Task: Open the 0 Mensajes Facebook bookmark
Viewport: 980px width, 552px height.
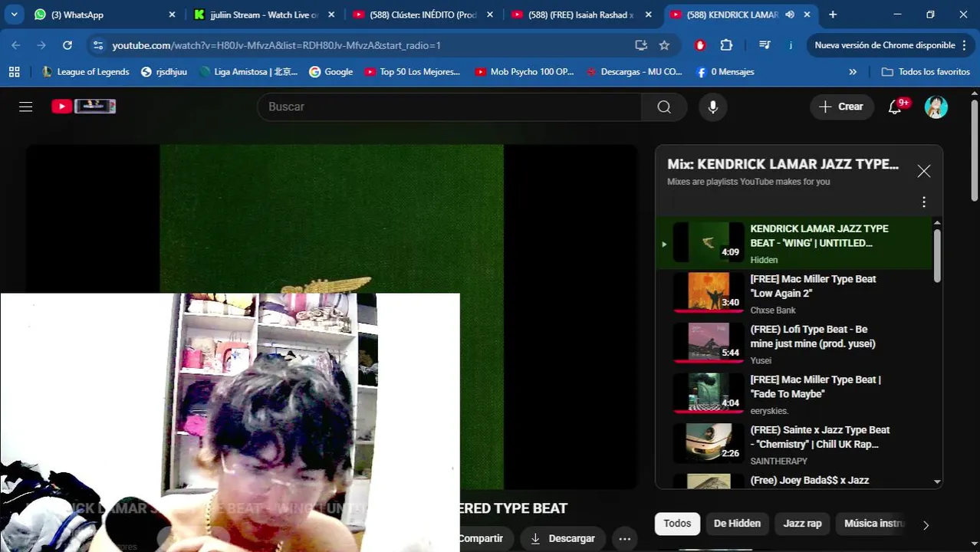Action: point(725,71)
